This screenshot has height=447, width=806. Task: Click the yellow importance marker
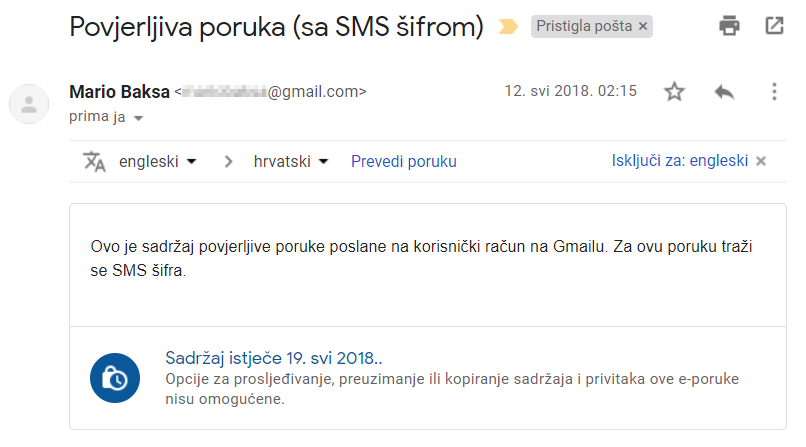tap(508, 26)
